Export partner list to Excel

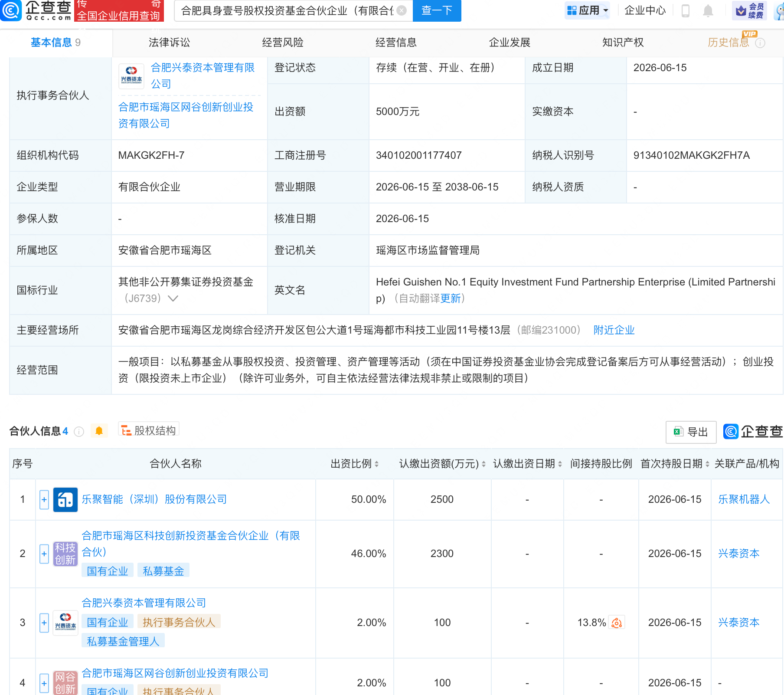[691, 432]
